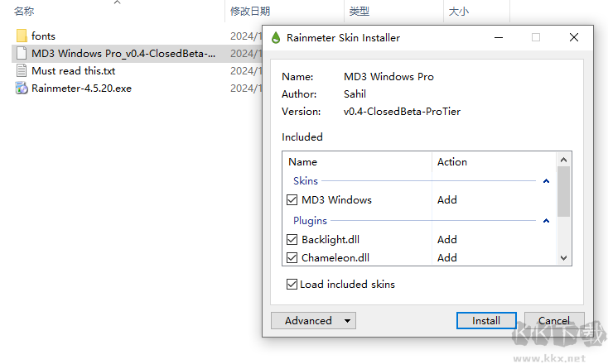Click the Rainmeter droplet icon in title bar

[276, 37]
